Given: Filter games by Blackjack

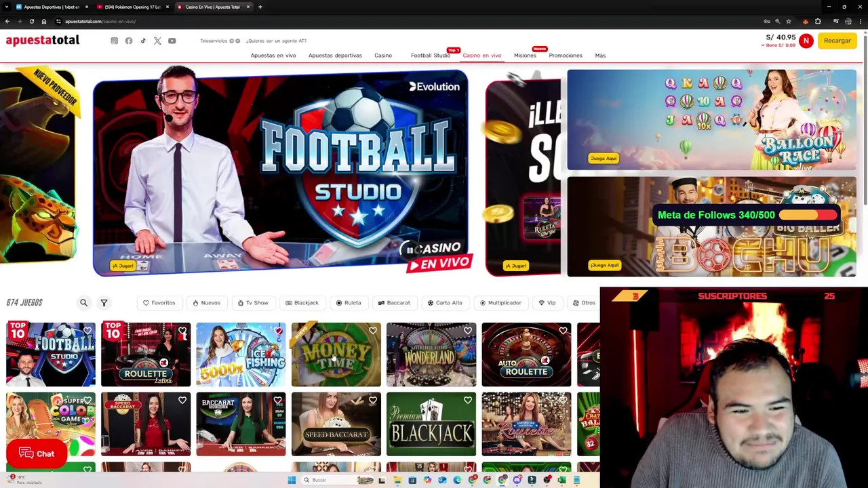Looking at the screenshot, I should click(x=302, y=303).
